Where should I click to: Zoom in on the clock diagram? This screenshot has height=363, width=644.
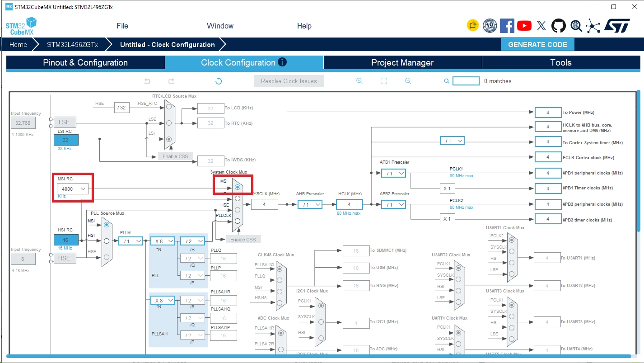coord(359,81)
